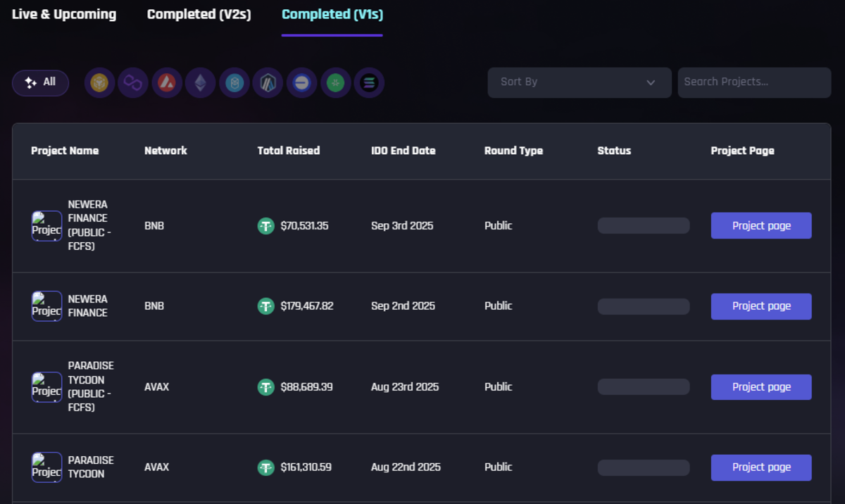
Task: Open the Completed (V2s) tab
Action: tap(199, 14)
